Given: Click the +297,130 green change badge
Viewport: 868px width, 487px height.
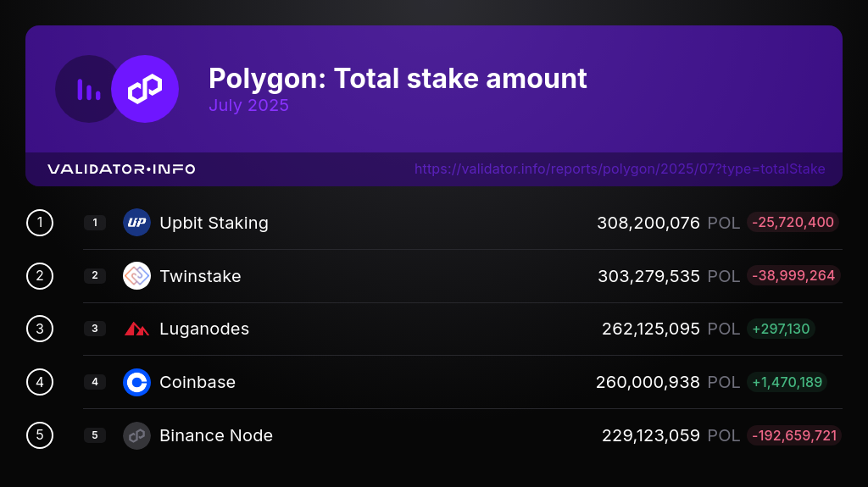Looking at the screenshot, I should pyautogui.click(x=781, y=329).
